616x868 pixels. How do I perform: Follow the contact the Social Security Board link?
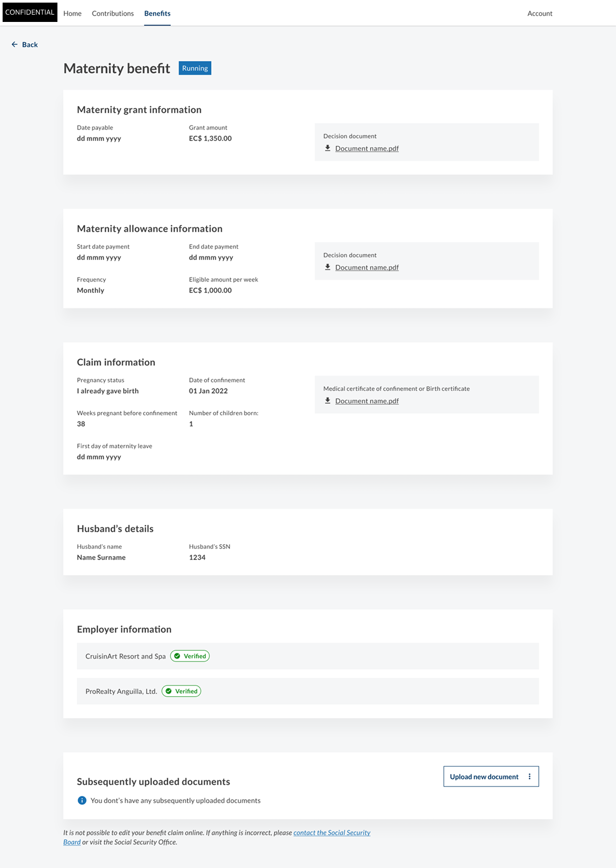tap(331, 833)
